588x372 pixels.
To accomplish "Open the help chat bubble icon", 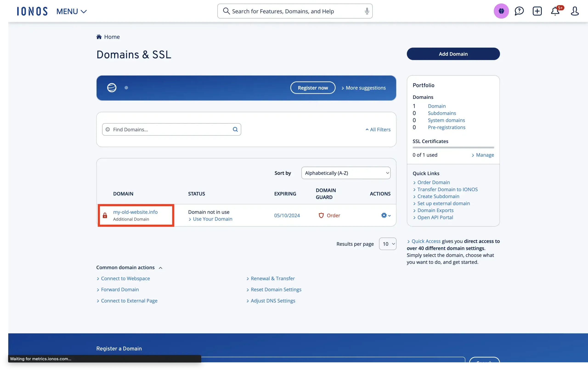I will pyautogui.click(x=519, y=11).
